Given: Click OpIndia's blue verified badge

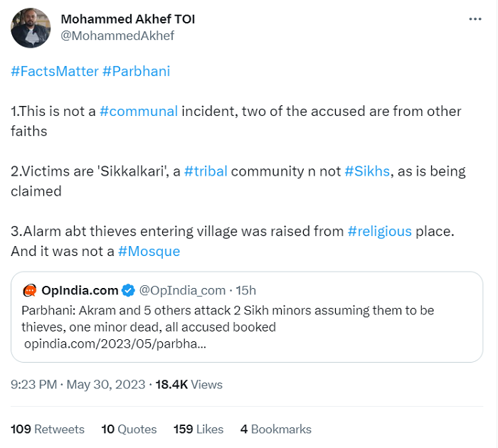Looking at the screenshot, I should tap(128, 290).
